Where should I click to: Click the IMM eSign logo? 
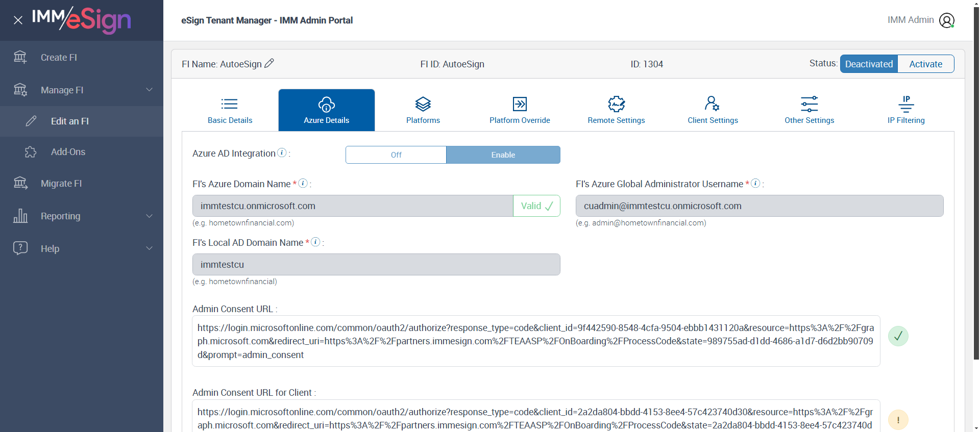pyautogui.click(x=82, y=20)
